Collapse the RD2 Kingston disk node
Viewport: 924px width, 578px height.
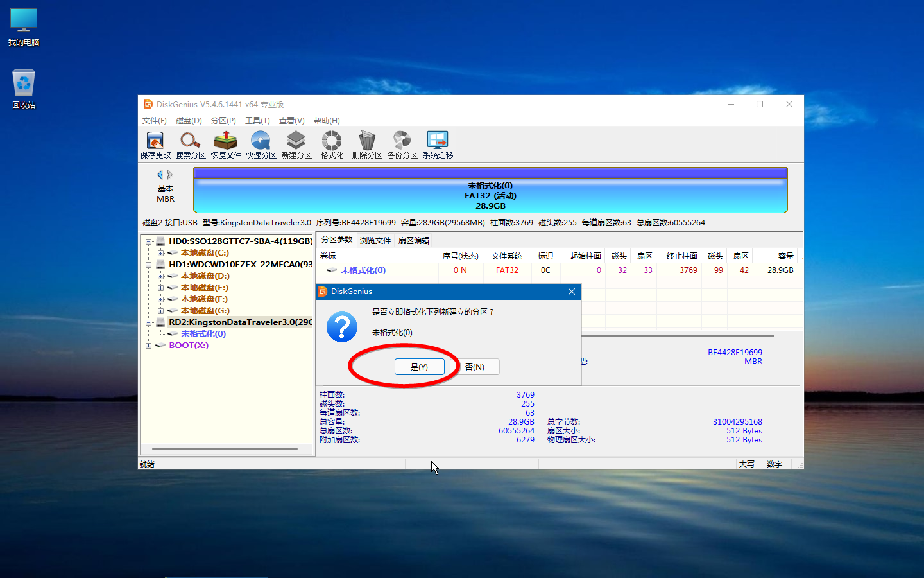coord(149,322)
